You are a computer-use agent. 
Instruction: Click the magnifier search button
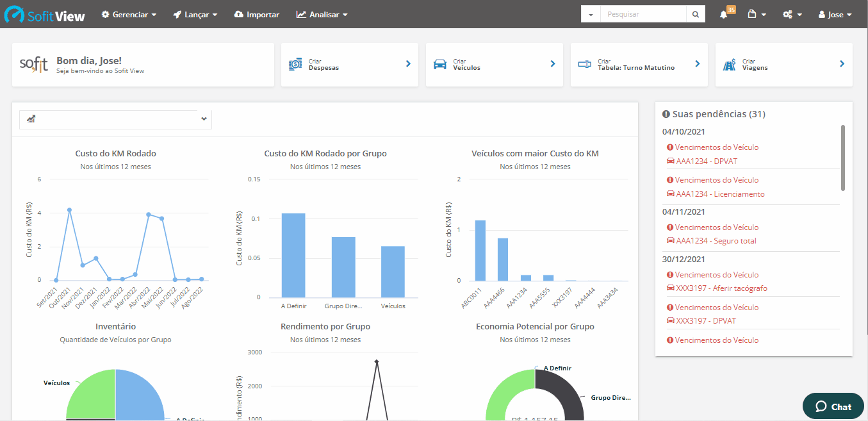point(696,14)
